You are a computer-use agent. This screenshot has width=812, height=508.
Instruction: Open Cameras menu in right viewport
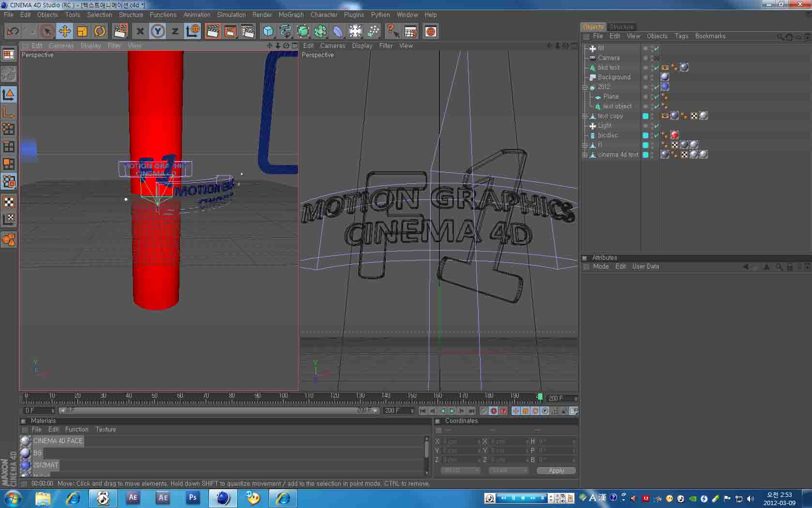click(332, 46)
